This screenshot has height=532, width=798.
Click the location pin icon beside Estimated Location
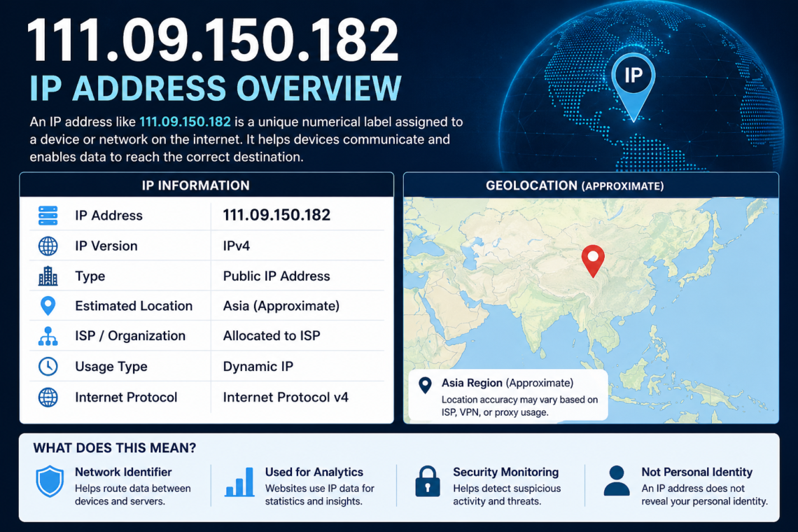coord(48,306)
